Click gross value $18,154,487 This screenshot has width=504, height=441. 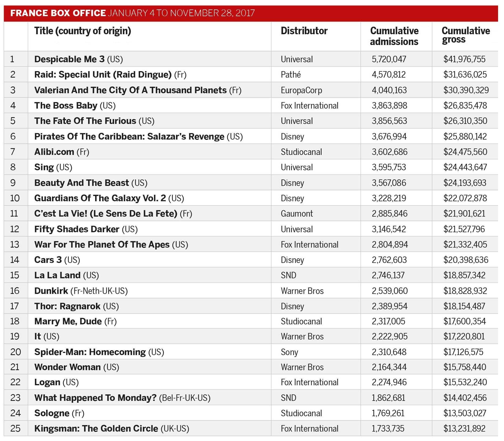[x=464, y=306]
